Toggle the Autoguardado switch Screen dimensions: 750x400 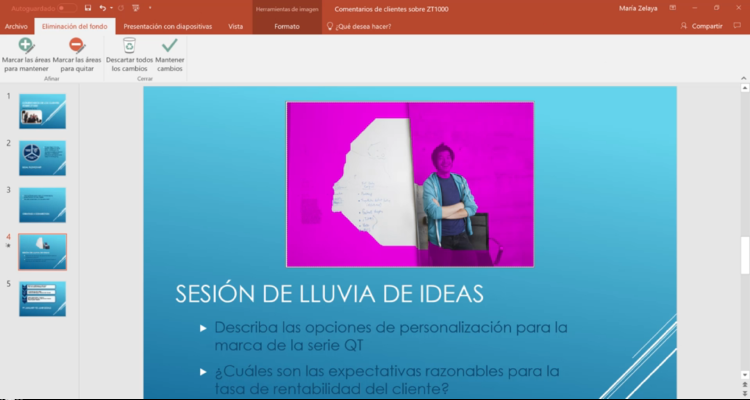coord(67,8)
